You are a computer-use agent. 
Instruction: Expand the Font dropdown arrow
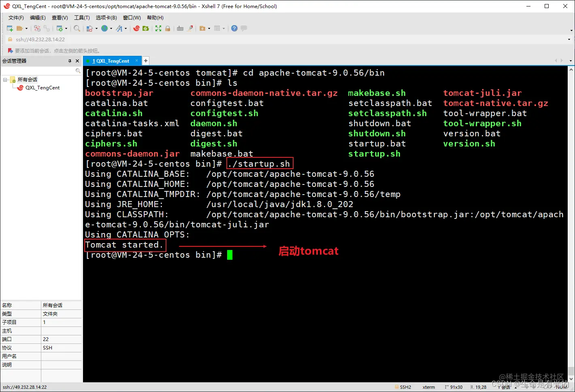(x=126, y=28)
